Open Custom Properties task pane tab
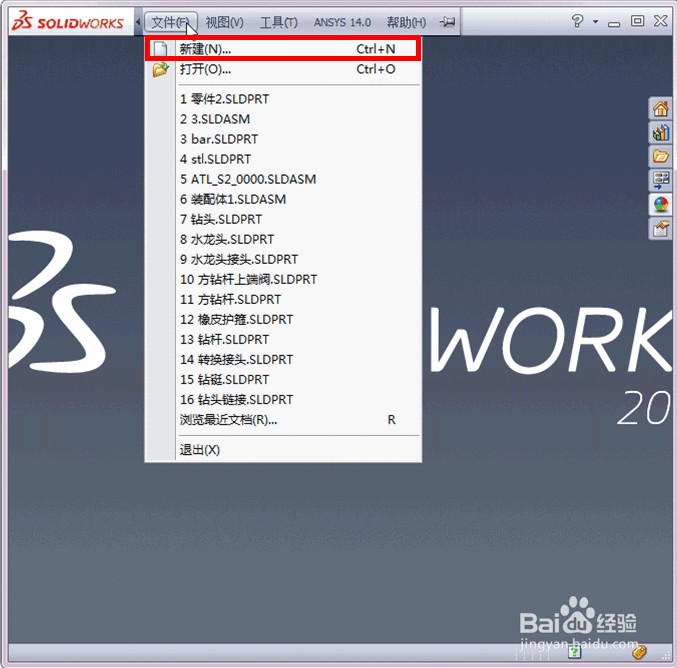The height and width of the screenshot is (668, 677). 661,228
